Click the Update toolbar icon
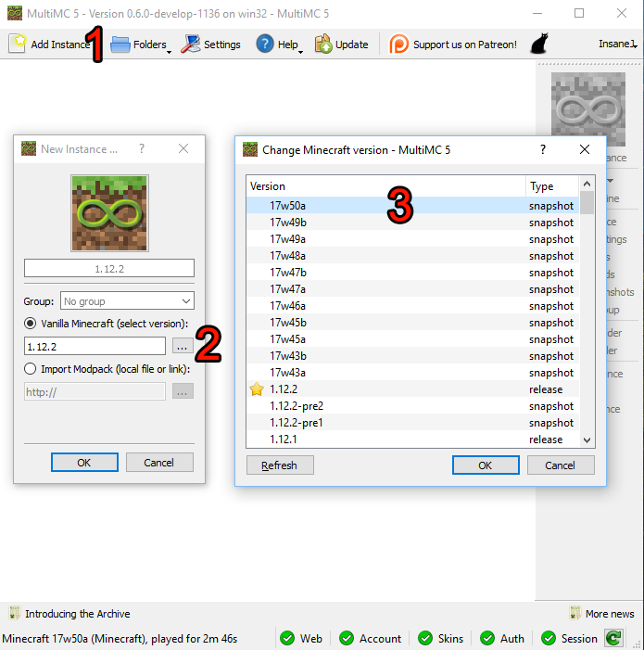The image size is (644, 650). tap(341, 45)
